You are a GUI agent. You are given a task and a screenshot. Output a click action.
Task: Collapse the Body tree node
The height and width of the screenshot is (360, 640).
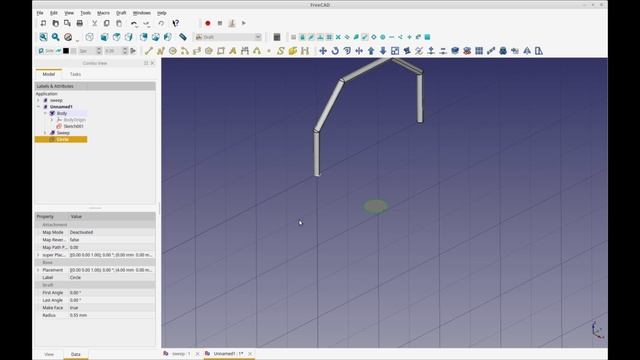pyautogui.click(x=45, y=113)
